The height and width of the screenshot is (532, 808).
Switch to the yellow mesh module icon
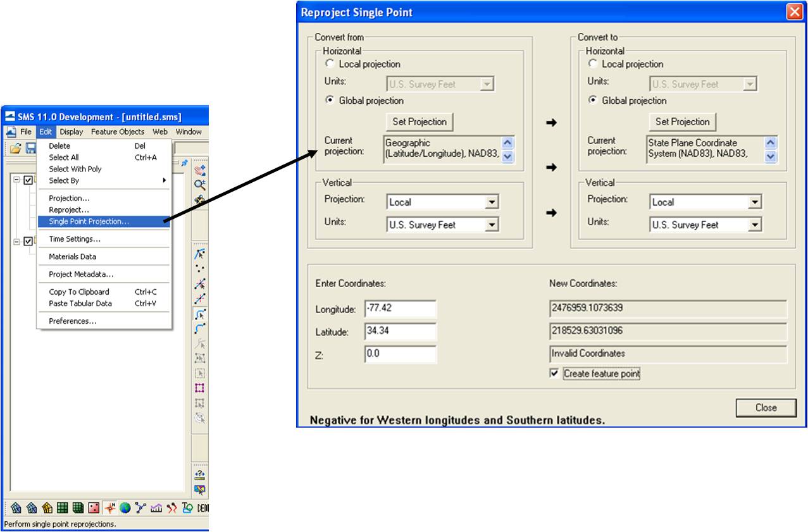47,507
